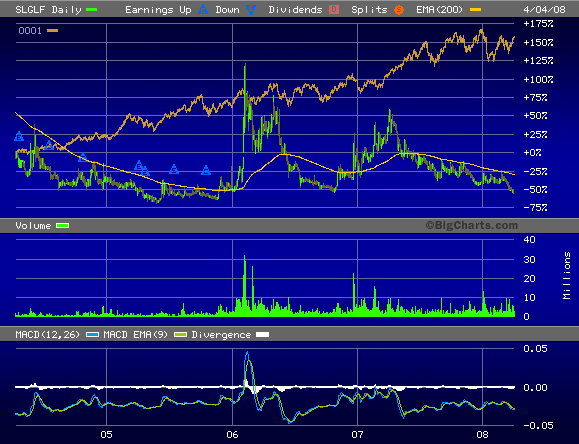The height and width of the screenshot is (444, 579).
Task: Click the Splits 'S' legend icon
Action: (x=399, y=10)
